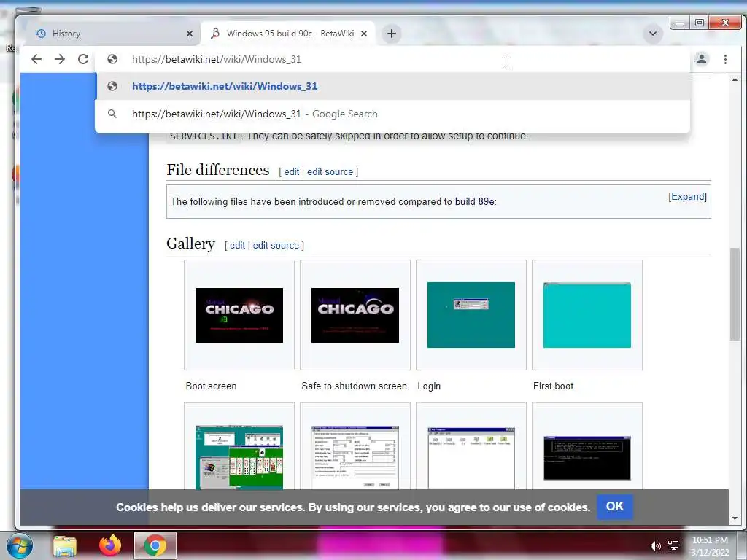Open the Solitaire desktop screenshot thumbnail
Image resolution: width=747 pixels, height=560 pixels.
[239, 457]
